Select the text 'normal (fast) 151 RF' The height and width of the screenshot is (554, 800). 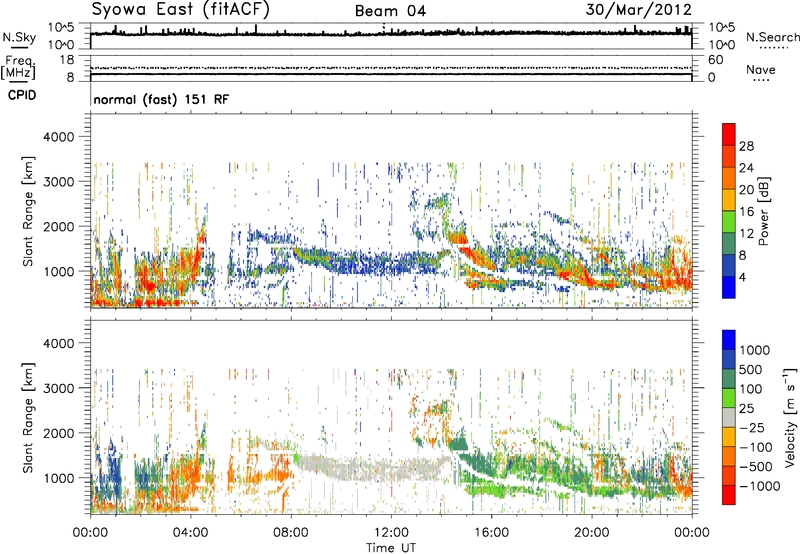(161, 99)
